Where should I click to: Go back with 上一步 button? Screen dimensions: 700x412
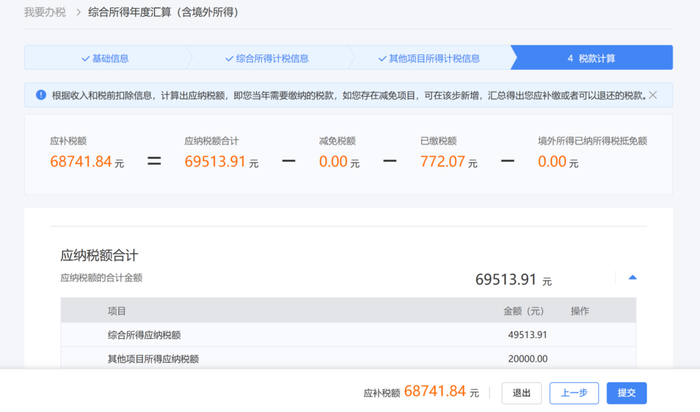574,393
